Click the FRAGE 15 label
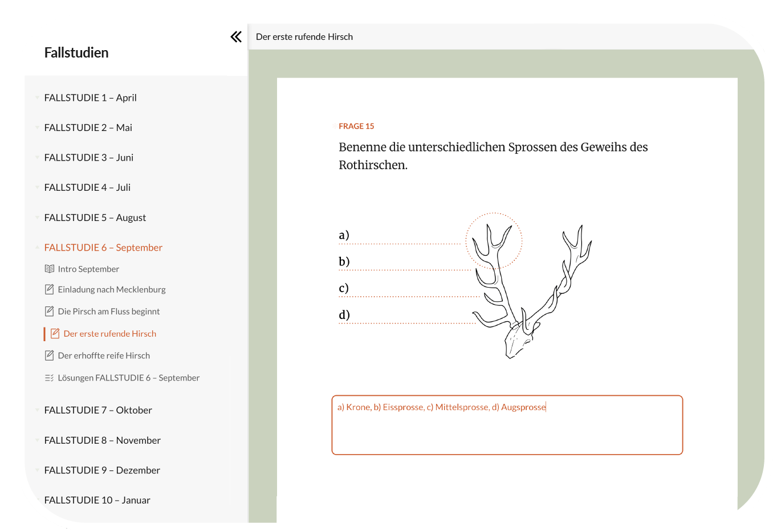Image resolution: width=773 pixels, height=532 pixels. click(x=356, y=126)
